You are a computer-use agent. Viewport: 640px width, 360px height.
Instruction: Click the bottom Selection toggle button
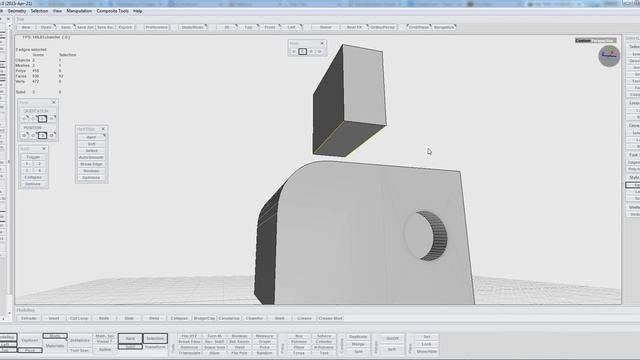coord(155,338)
